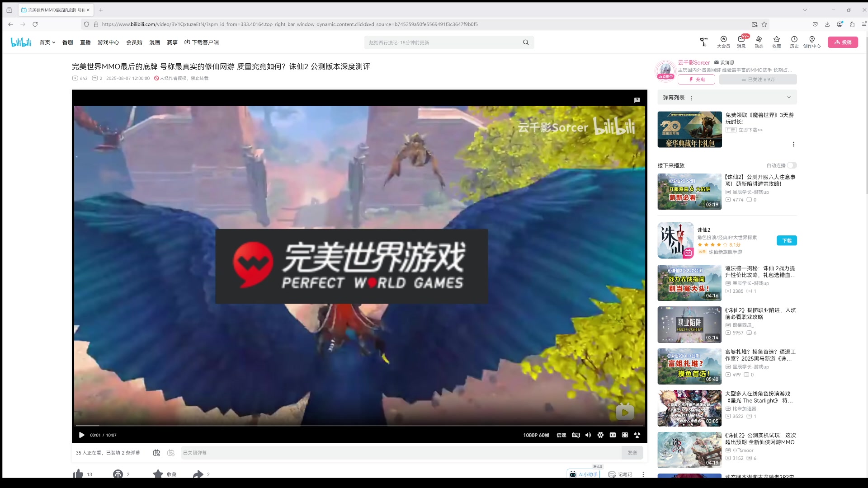Image resolution: width=868 pixels, height=488 pixels.
Task: Click the danmaku input field 已关闭弹幕
Action: tap(401, 453)
